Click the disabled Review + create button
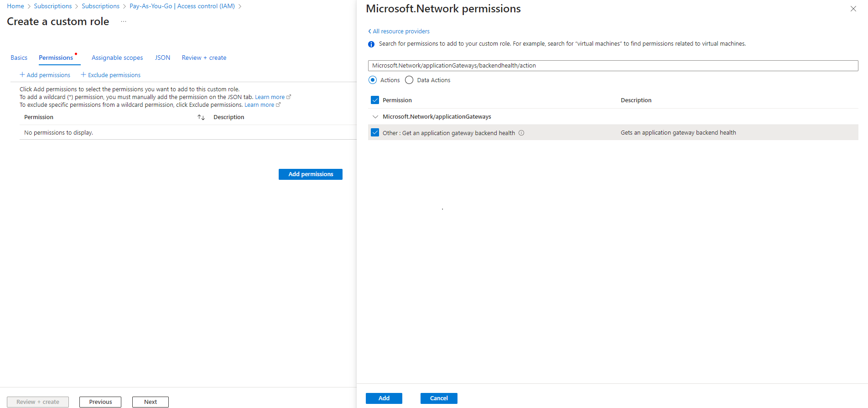This screenshot has height=408, width=868. pyautogui.click(x=38, y=402)
